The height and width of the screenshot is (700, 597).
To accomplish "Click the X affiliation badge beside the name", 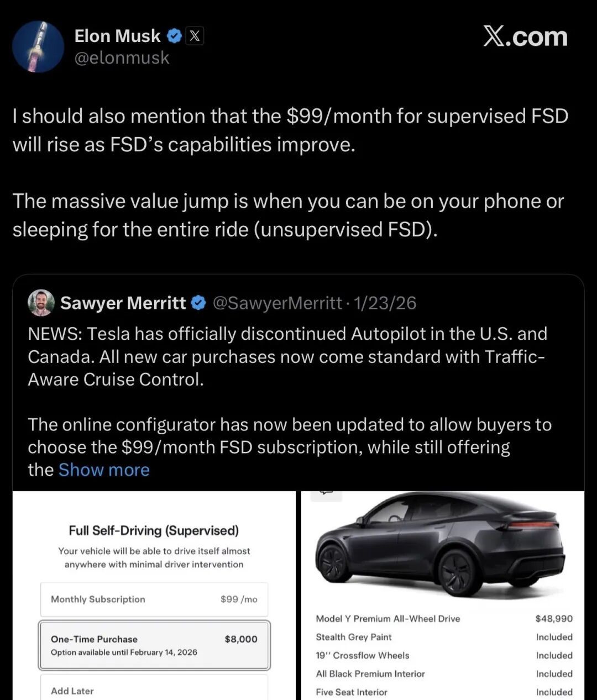I will click(195, 36).
